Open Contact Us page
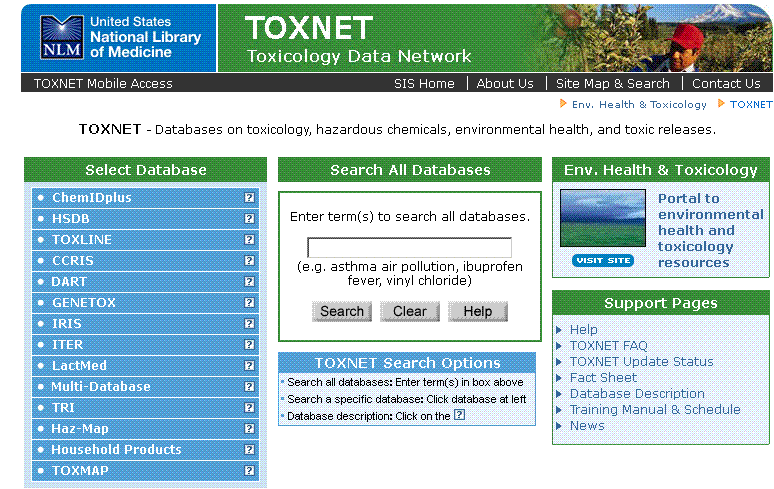Viewport: 774px width, 489px height. pos(726,83)
